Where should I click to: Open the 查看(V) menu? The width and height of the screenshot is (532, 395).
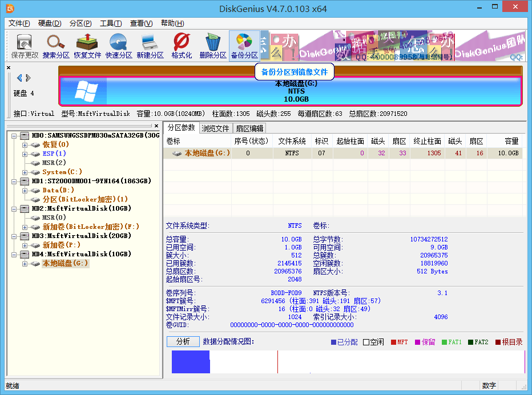(141, 23)
